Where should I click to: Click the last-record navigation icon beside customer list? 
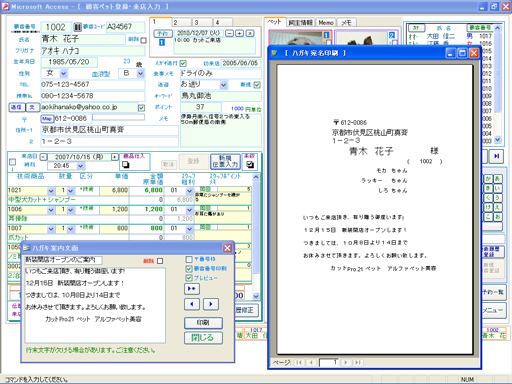pyautogui.click(x=497, y=156)
